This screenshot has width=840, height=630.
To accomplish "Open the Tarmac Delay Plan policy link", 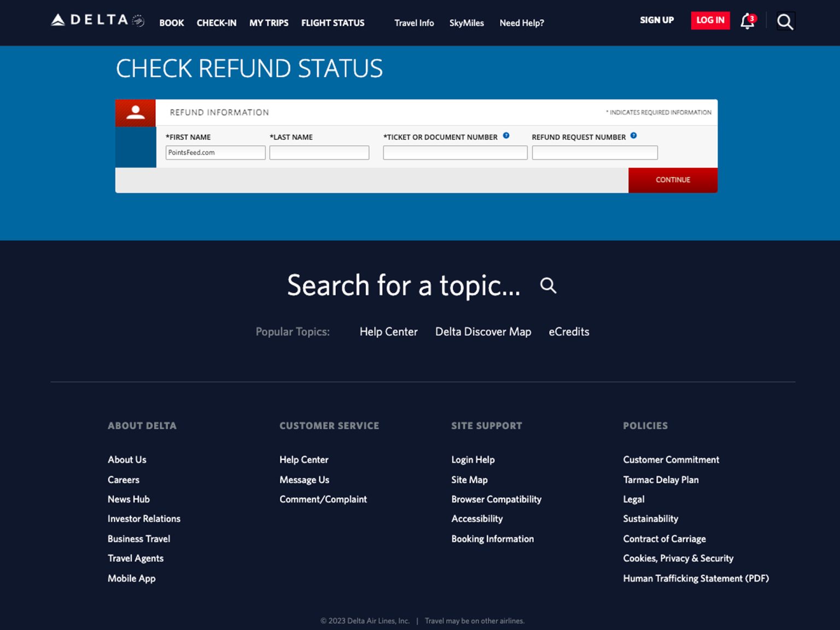I will tap(661, 480).
